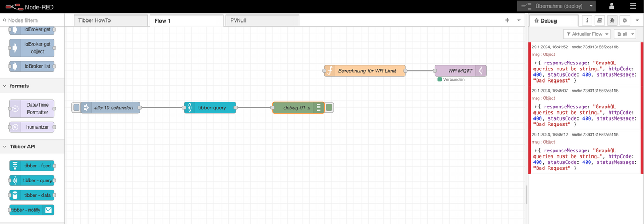The image size is (644, 224).
Task: Open the clear-messages options dropdown arrow
Action: click(633, 34)
